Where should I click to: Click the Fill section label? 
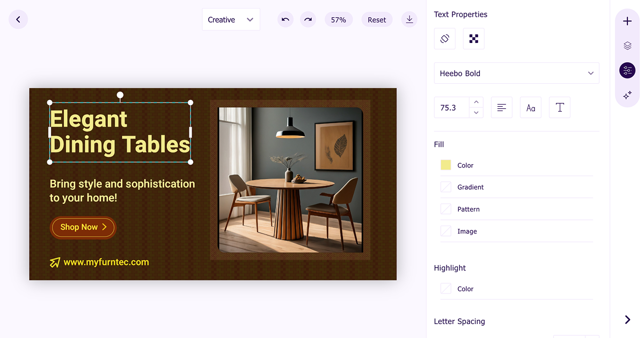pyautogui.click(x=439, y=144)
